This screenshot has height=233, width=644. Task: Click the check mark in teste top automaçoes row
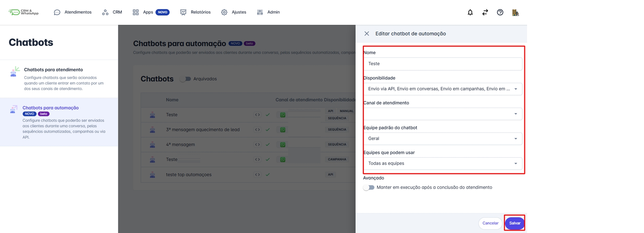pyautogui.click(x=268, y=175)
